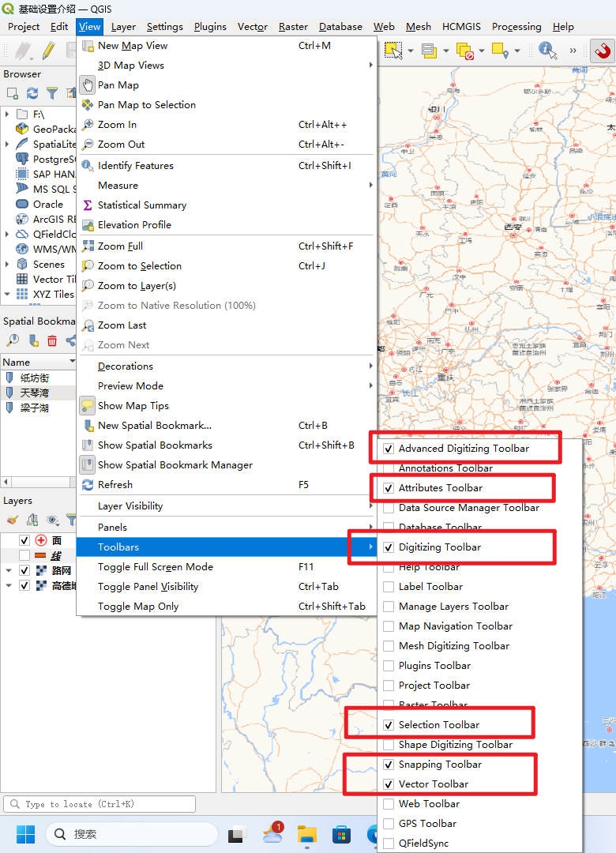Enable Mesh Digitizing Toolbar
The width and height of the screenshot is (616, 853).
click(389, 646)
